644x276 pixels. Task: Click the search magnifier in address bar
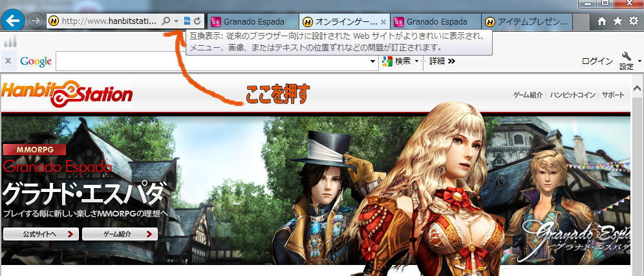point(166,21)
